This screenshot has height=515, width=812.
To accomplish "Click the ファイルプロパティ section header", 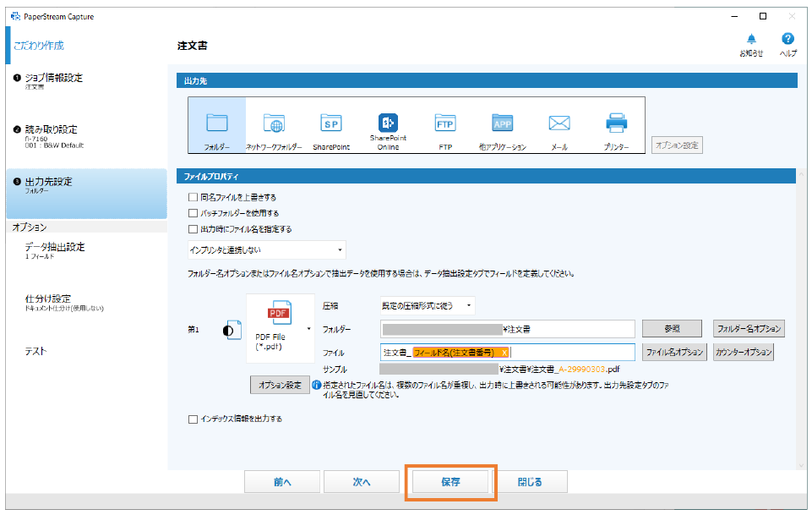I will coord(486,176).
